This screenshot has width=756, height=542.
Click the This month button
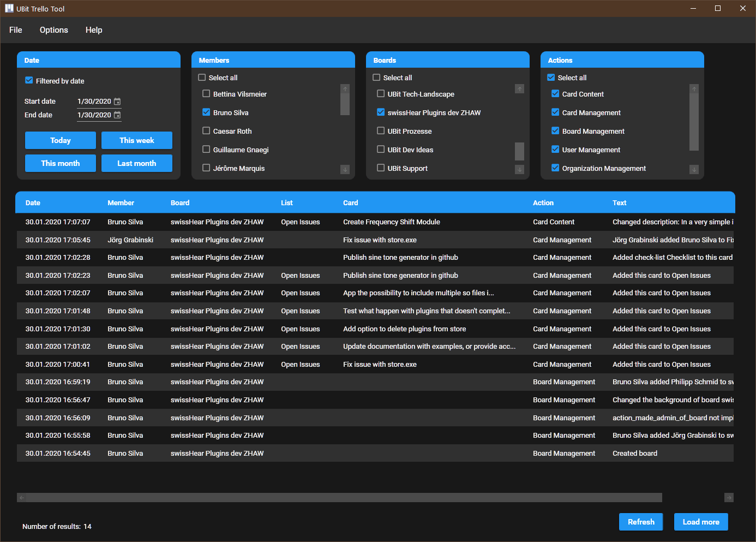(x=61, y=163)
